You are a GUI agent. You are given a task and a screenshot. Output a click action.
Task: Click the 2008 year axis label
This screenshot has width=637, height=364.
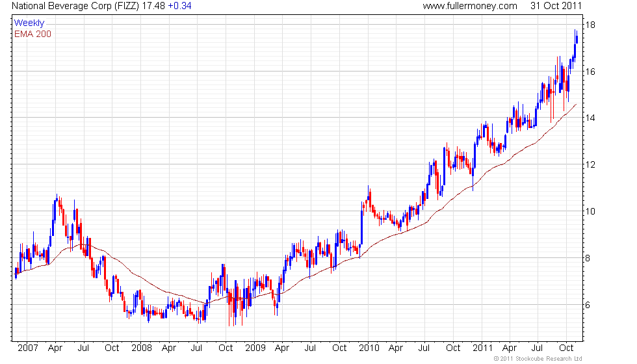[142, 348]
